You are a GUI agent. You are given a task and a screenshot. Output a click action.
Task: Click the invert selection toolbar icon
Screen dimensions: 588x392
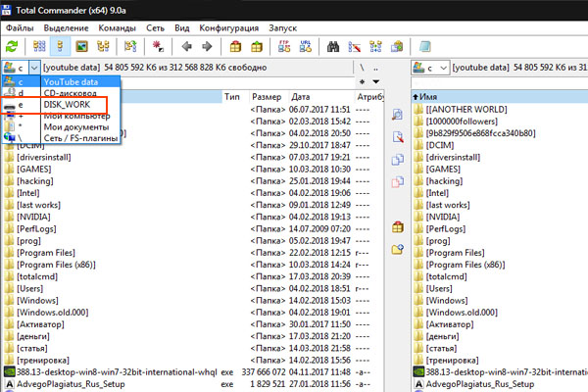(x=130, y=46)
